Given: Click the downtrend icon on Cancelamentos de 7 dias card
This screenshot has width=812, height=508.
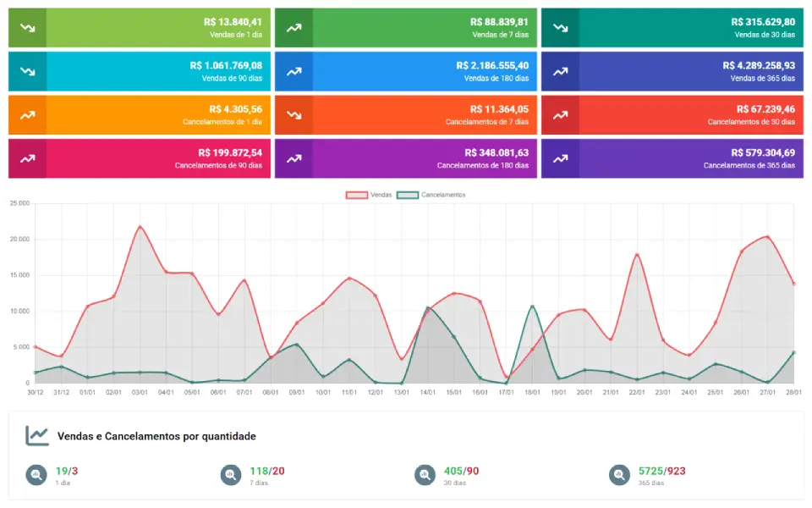Looking at the screenshot, I should pos(294,115).
